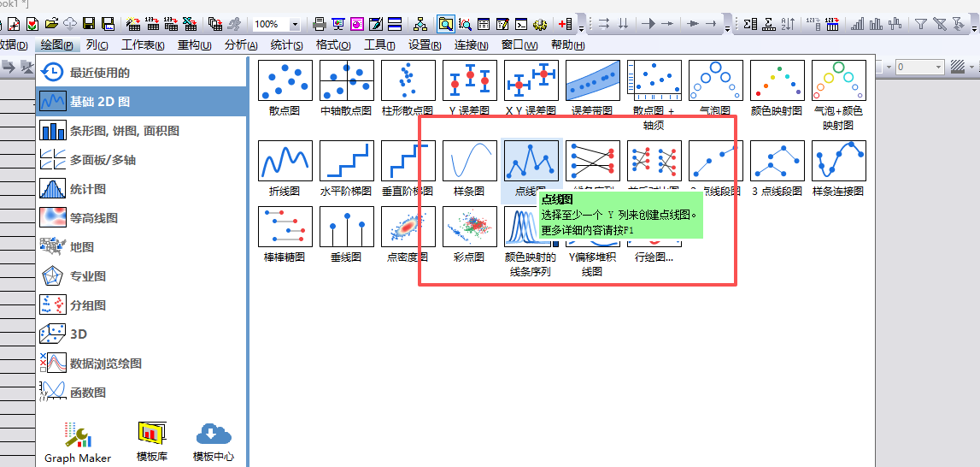Viewport: 980px width, 467px height.
Task: Select the 点密度图 density dots plot
Action: click(408, 227)
